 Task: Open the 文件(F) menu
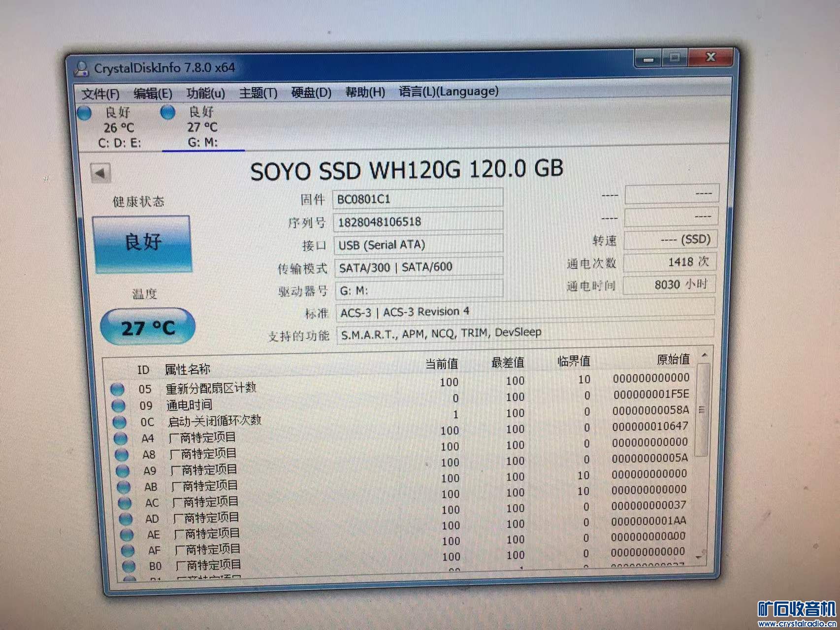click(100, 94)
